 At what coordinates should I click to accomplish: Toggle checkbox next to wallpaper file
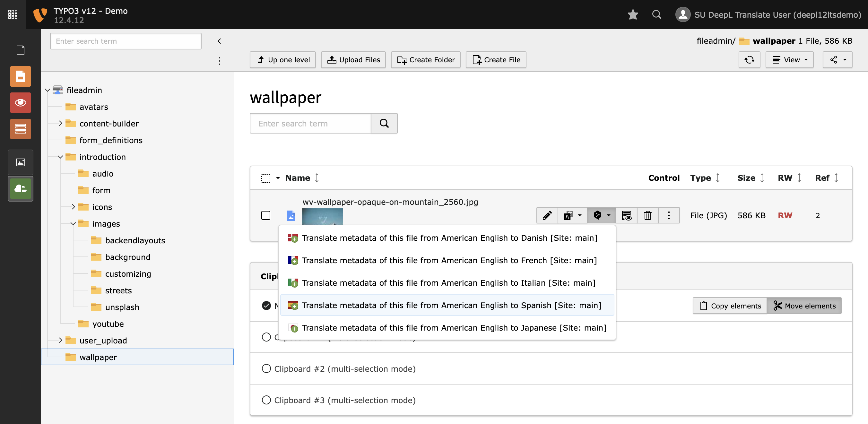266,215
